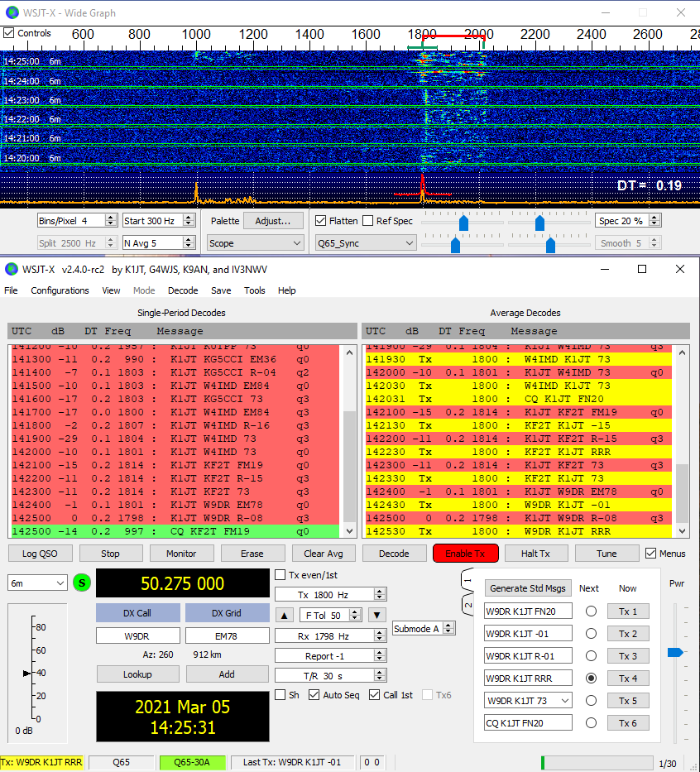This screenshot has height=772, width=700.
Task: Adjust the Tx 1800 Hz spinner
Action: click(x=379, y=595)
